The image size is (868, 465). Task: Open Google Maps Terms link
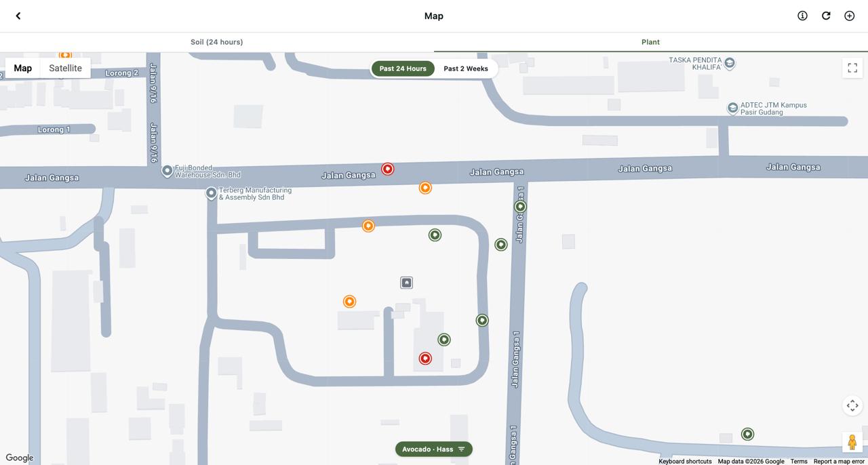tap(799, 462)
